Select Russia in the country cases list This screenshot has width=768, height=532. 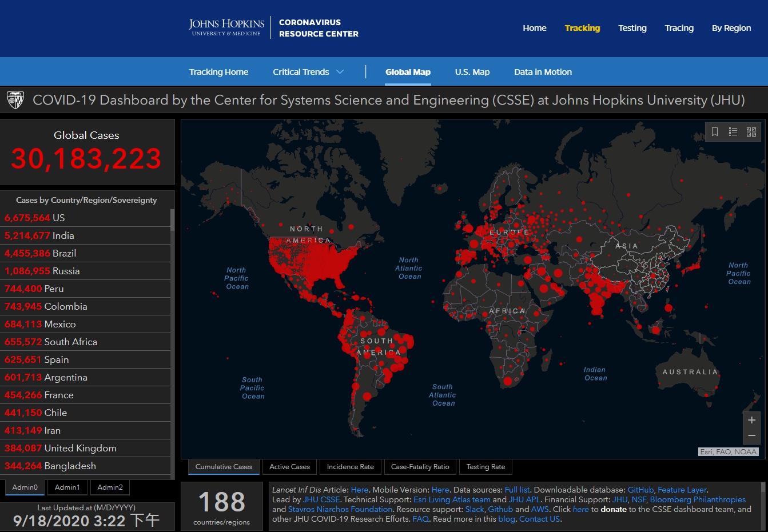[85, 271]
